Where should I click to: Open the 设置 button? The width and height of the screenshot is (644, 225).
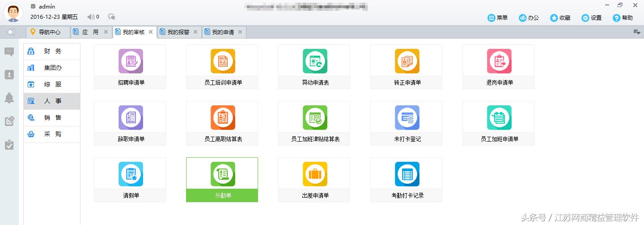tap(592, 18)
